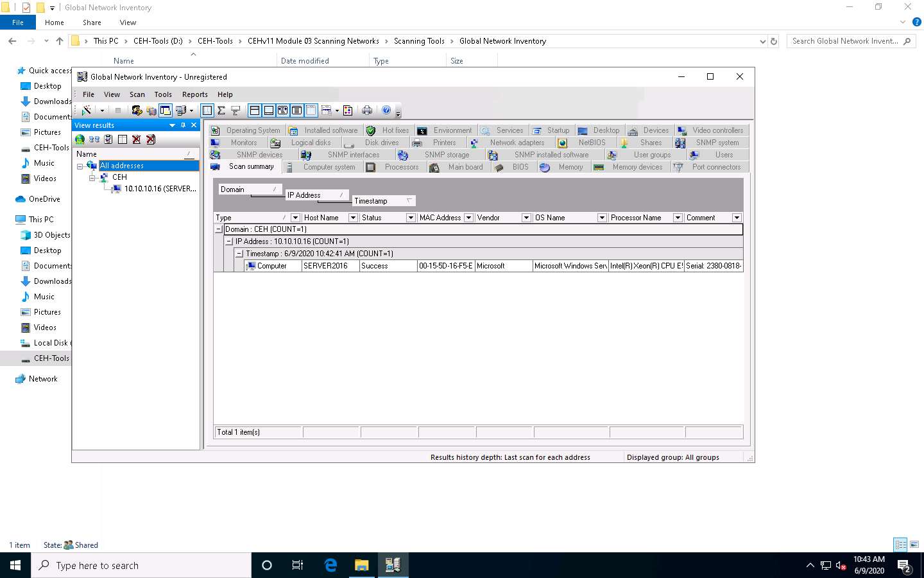Click the Timestamp grouping header box

[384, 201]
